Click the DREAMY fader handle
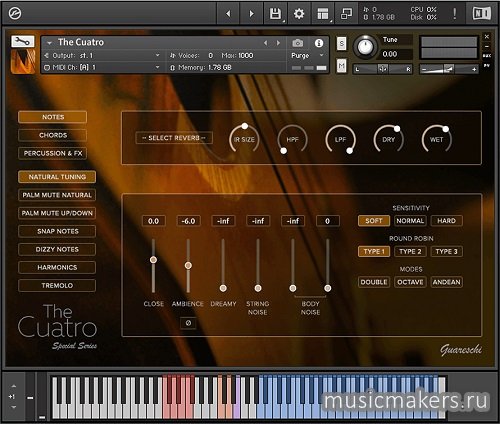500x424 pixels. coord(223,288)
